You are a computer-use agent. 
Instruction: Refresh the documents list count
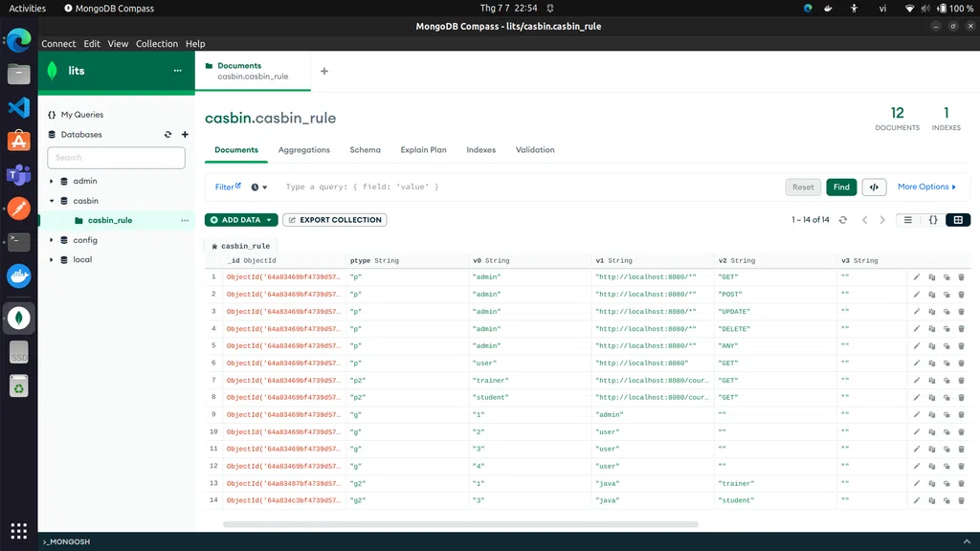pyautogui.click(x=842, y=220)
